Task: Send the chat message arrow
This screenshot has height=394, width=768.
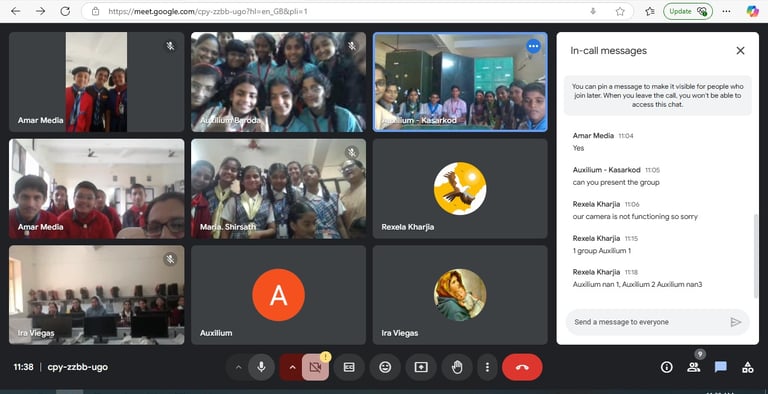Action: [735, 322]
